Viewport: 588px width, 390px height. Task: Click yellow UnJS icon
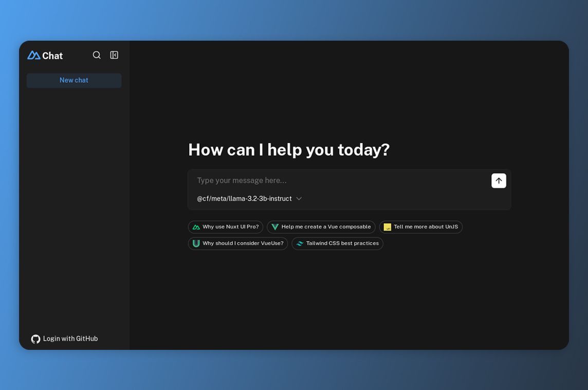(x=387, y=227)
